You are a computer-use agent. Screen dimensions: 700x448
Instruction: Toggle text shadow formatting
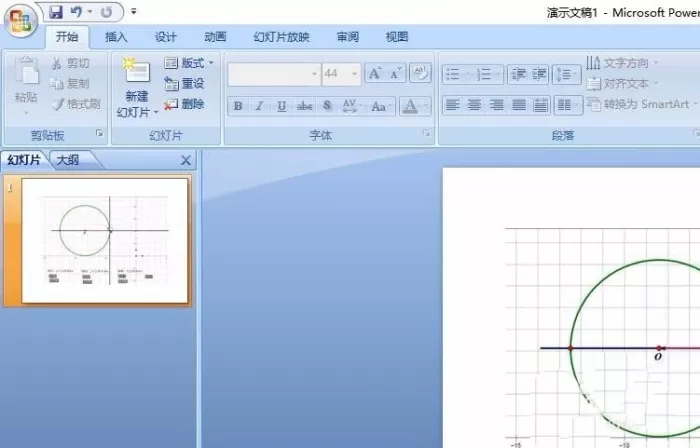coord(327,106)
